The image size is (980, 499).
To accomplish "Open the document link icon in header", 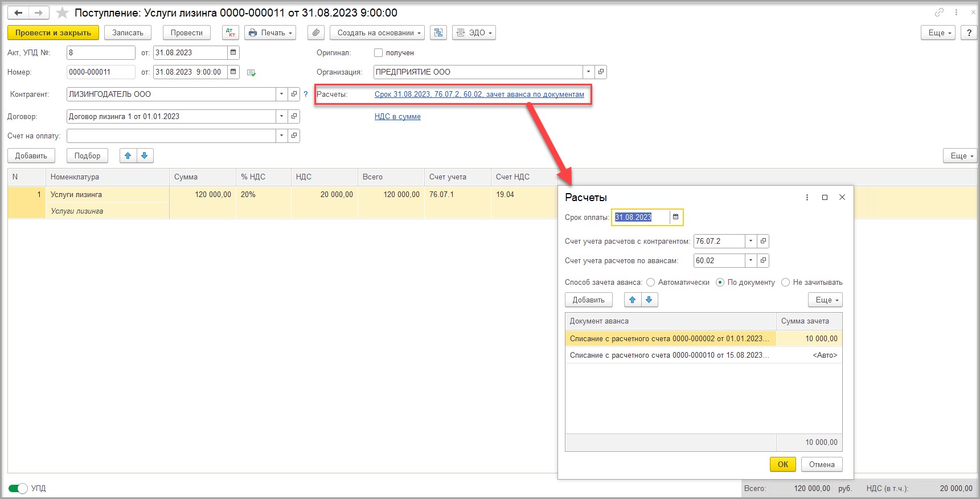I will (939, 12).
